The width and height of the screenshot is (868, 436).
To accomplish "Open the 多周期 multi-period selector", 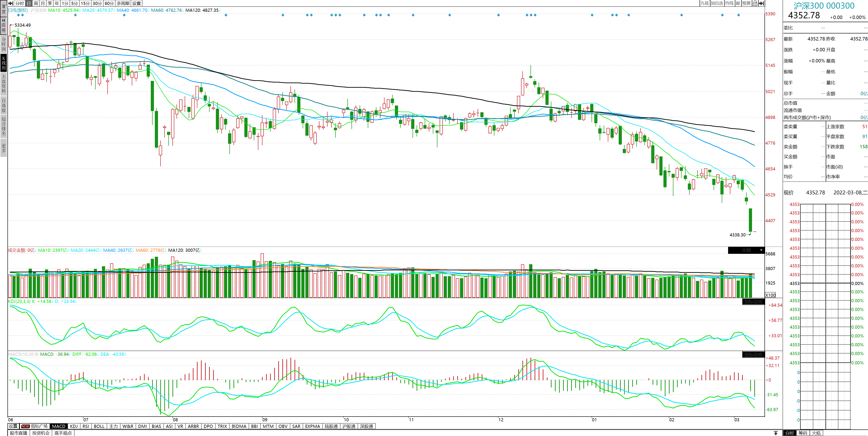I will [x=123, y=3].
